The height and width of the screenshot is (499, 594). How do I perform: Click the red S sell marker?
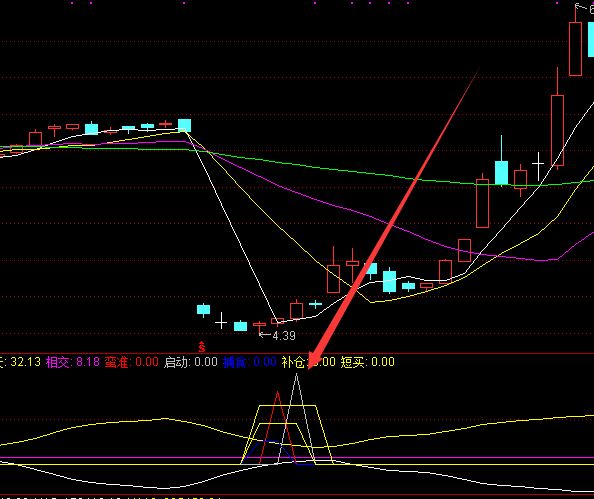coord(202,347)
